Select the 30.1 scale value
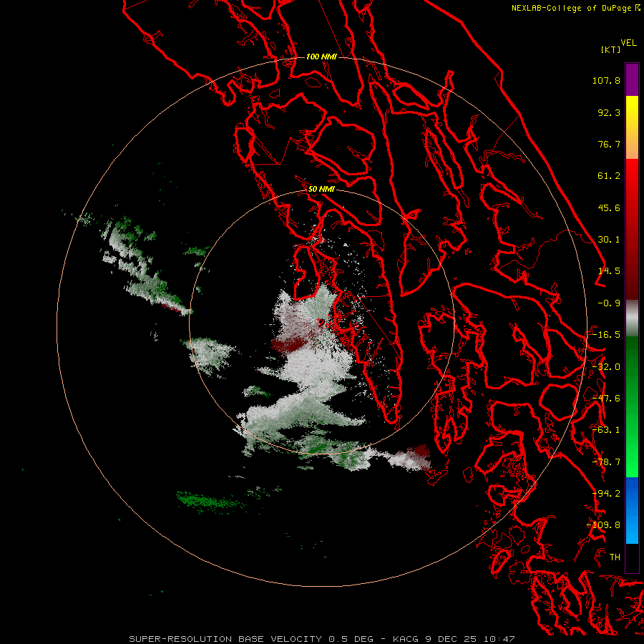The width and height of the screenshot is (644, 644). coord(609,240)
